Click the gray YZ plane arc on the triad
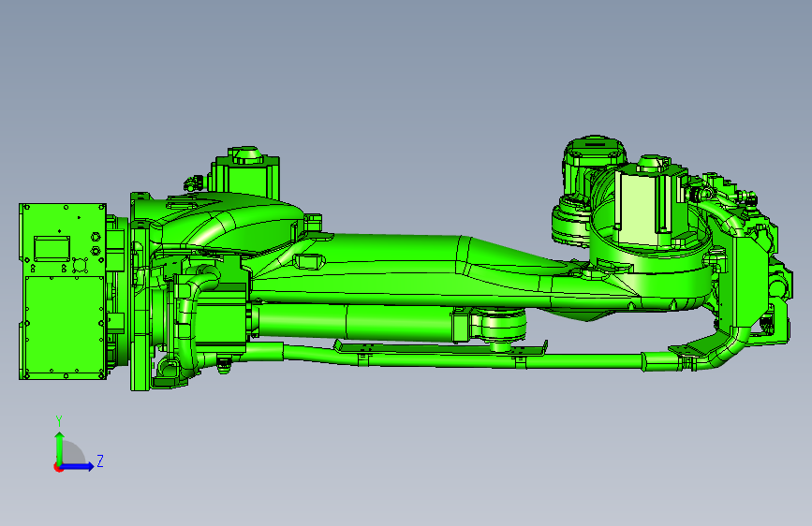This screenshot has width=812, height=526. (x=74, y=453)
